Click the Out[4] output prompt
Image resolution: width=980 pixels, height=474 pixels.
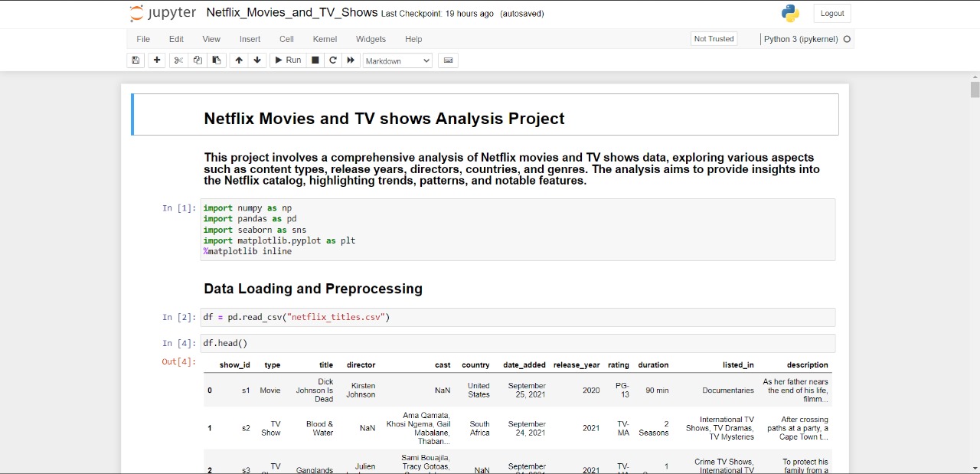coord(178,361)
